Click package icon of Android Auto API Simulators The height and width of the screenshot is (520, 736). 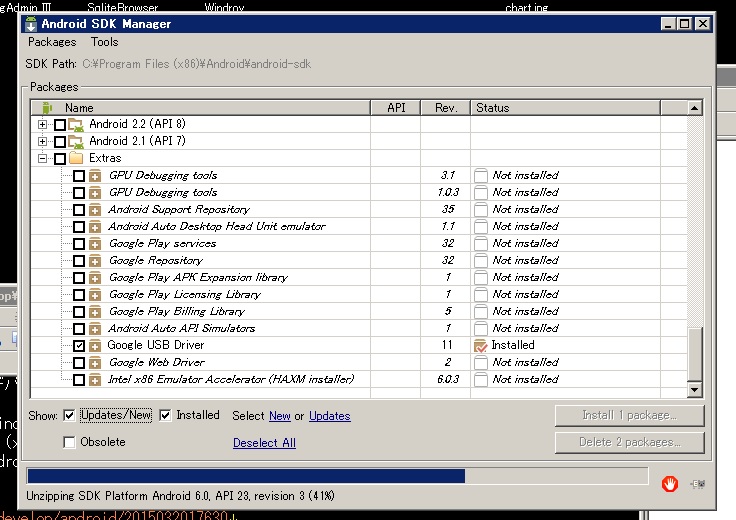[x=95, y=329]
